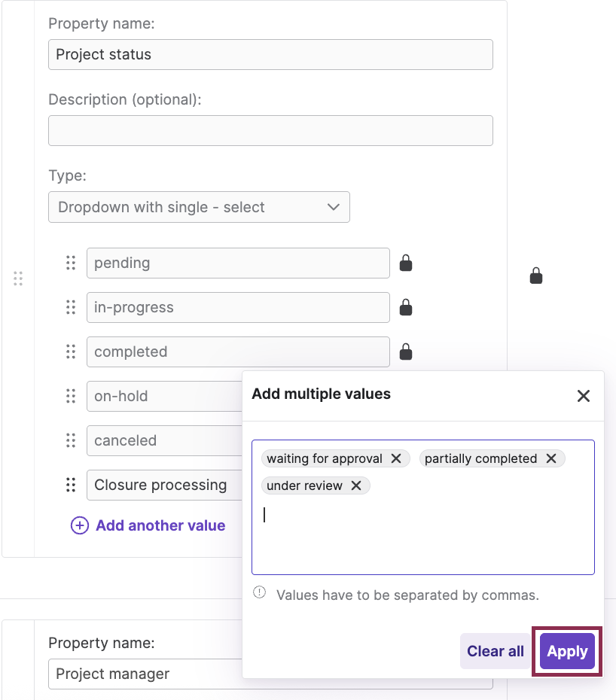This screenshot has width=616, height=700.
Task: Focus the empty Description field
Action: point(270,130)
